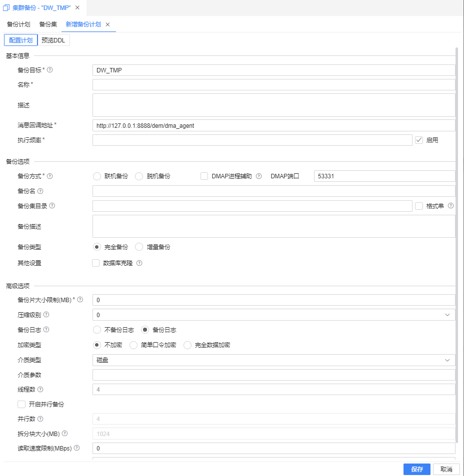Screen dimensions: 464x476
Task: Click help icon beside 读取速度限制(MBps)
Action: tap(77, 448)
